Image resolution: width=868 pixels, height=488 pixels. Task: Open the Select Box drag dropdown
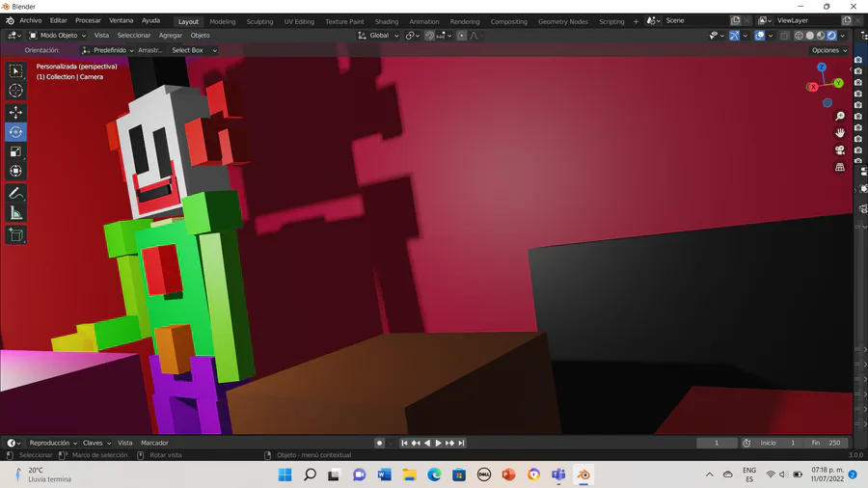193,50
